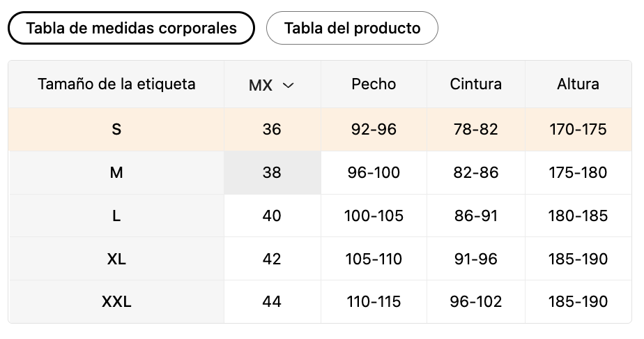Click the Cintura column header
This screenshot has height=339, width=644.
(x=475, y=84)
